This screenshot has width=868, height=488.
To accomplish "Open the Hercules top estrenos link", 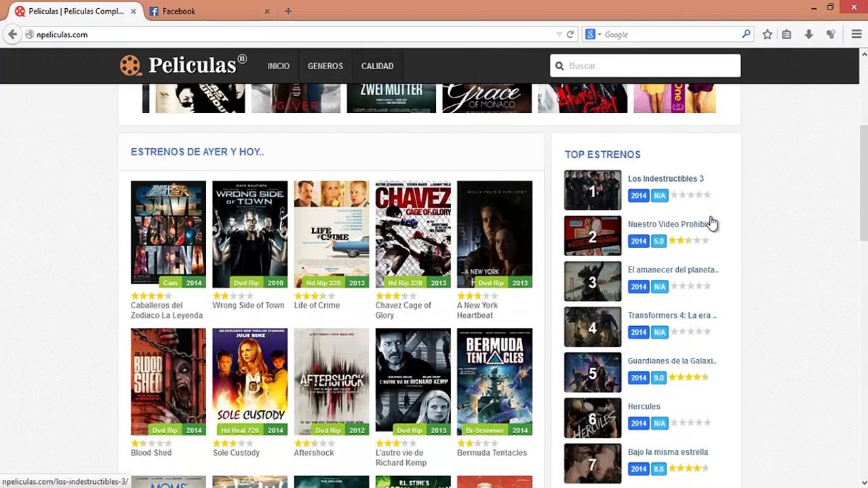I will click(644, 407).
